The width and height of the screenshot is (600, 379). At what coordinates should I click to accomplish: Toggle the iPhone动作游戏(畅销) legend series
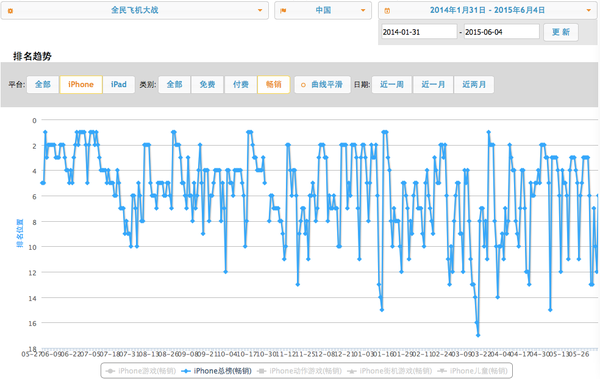tap(300, 371)
